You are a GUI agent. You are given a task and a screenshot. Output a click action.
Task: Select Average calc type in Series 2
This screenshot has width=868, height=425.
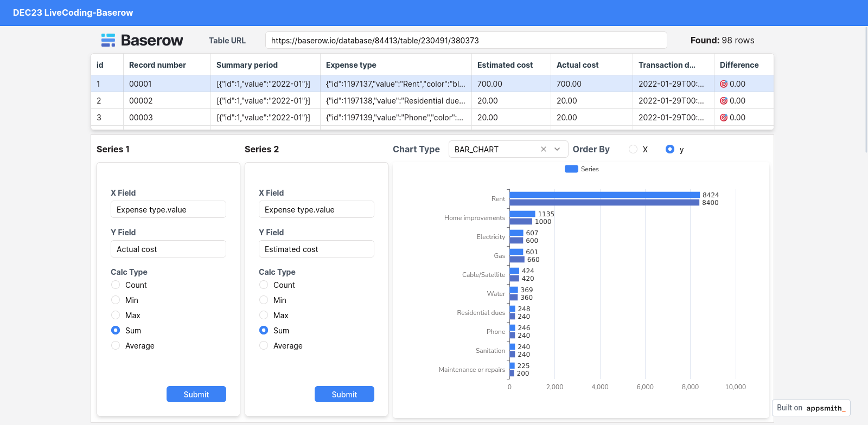(x=264, y=346)
